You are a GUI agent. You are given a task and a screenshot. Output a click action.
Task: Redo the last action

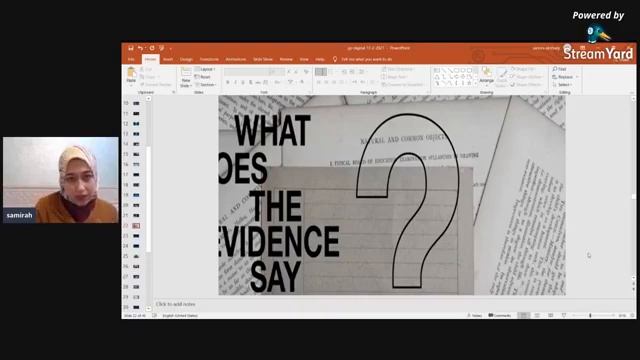[x=152, y=48]
